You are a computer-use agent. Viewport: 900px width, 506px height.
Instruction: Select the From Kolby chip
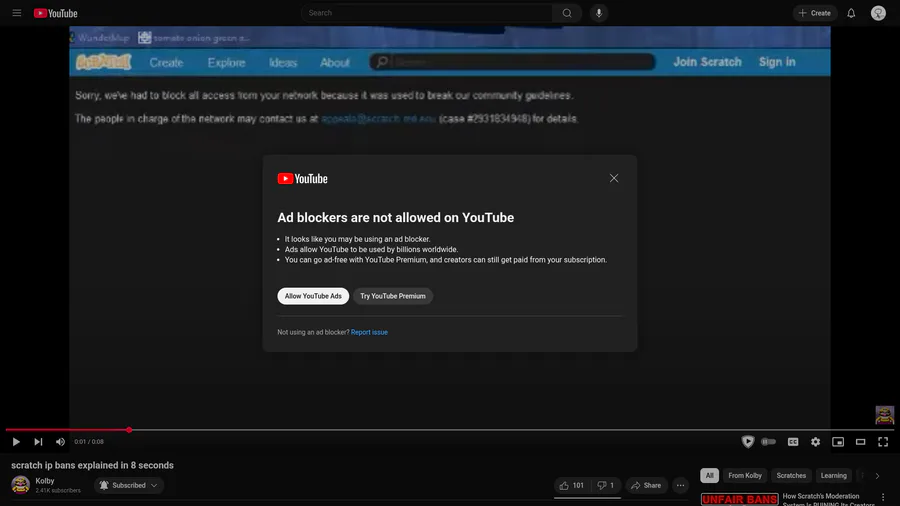click(x=745, y=476)
